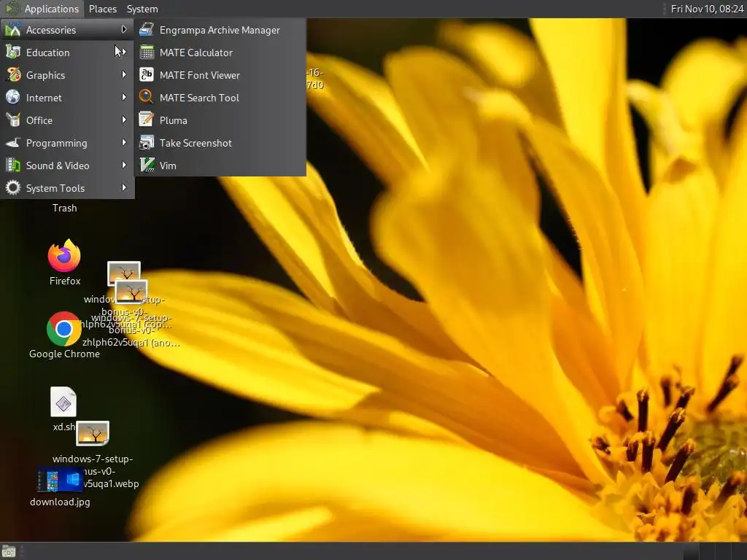
Task: Choose the Internet menu entry
Action: click(x=67, y=97)
